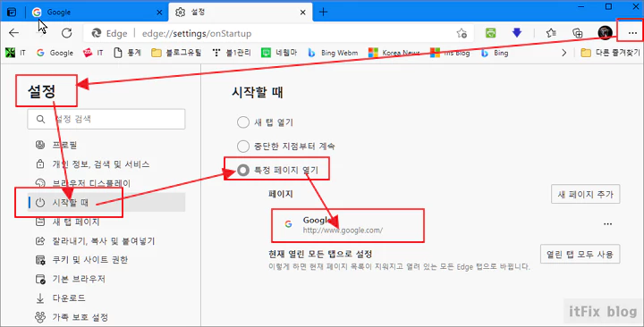The image size is (644, 327).
Task: Click the green extension icon in toolbar
Action: tap(490, 33)
